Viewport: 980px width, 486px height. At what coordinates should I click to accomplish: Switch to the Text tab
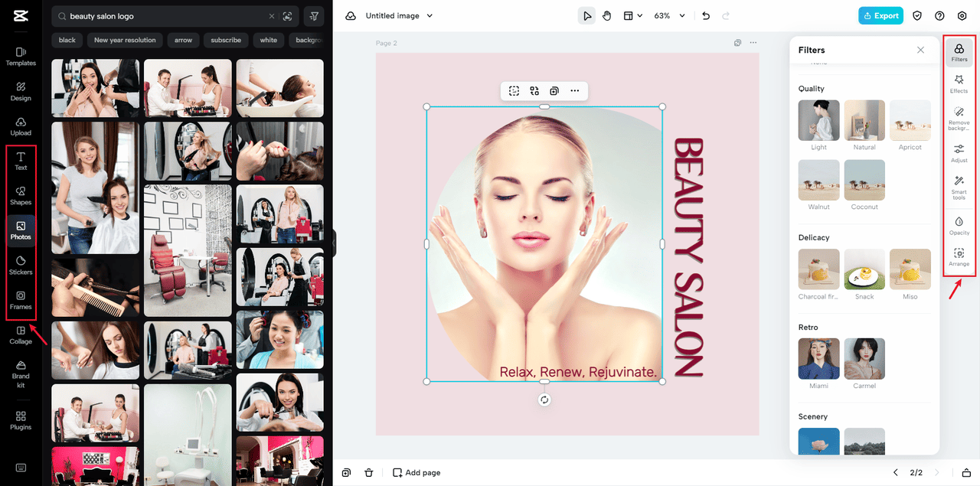point(21,161)
